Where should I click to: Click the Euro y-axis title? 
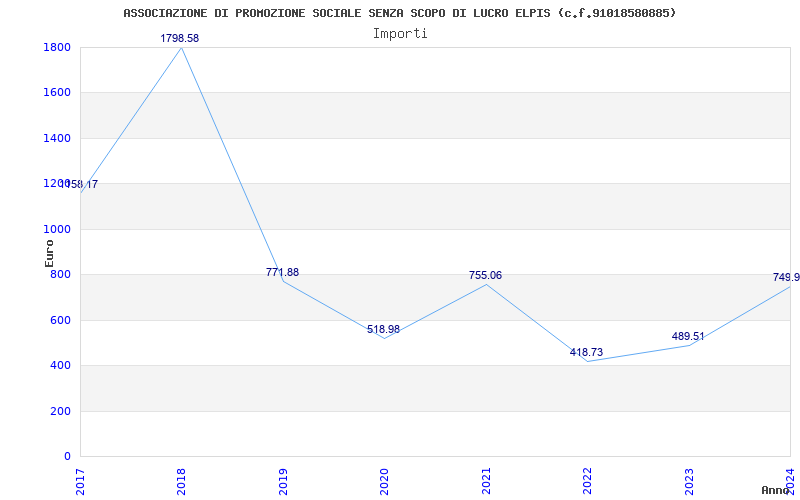49,254
